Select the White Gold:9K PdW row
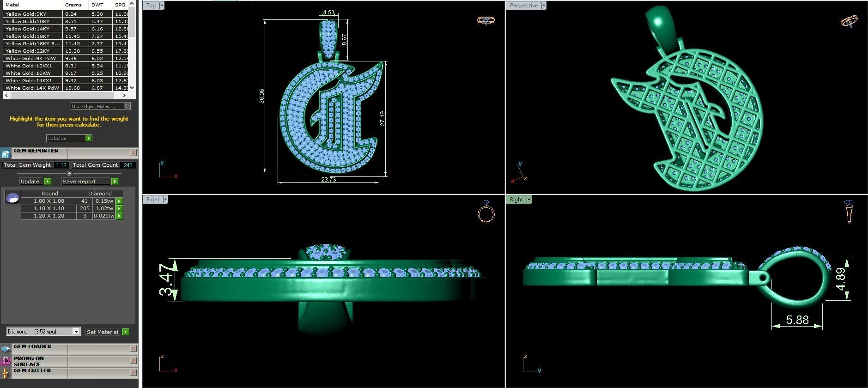Viewport: 868px width, 388px height. tap(66, 58)
